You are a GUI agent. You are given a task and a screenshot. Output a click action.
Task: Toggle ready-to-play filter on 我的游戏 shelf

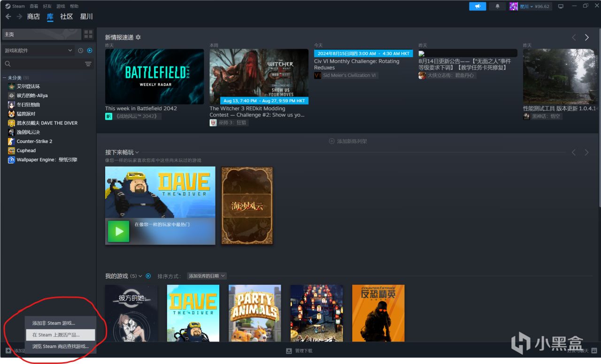[148, 276]
